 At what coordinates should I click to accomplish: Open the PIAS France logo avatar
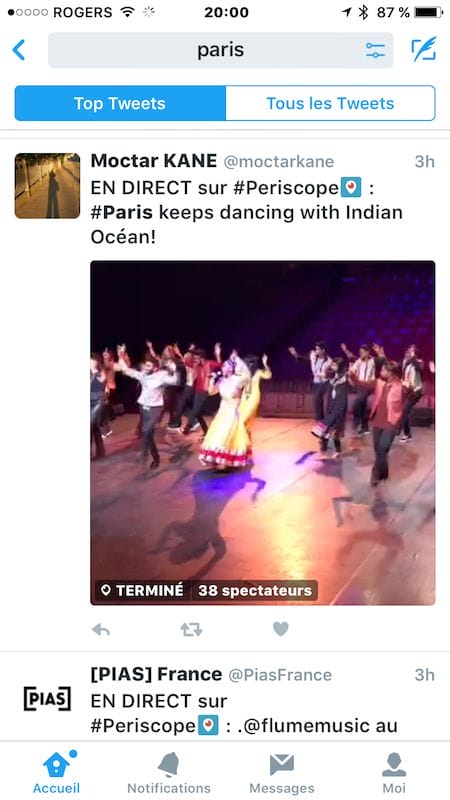[x=47, y=698]
